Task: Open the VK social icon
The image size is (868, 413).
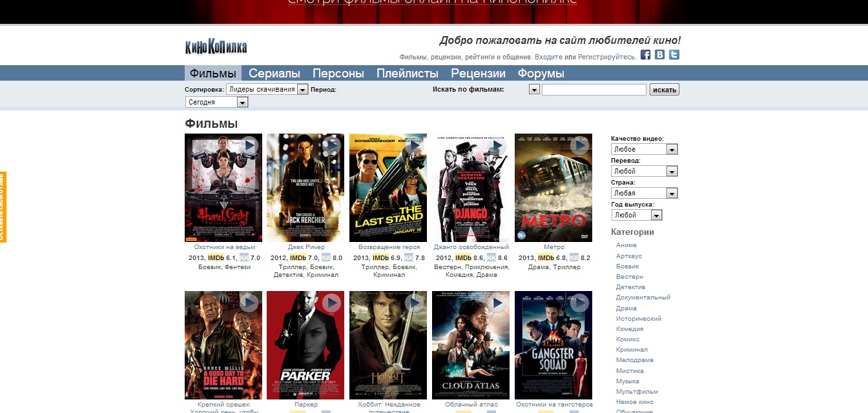Action: coord(659,55)
